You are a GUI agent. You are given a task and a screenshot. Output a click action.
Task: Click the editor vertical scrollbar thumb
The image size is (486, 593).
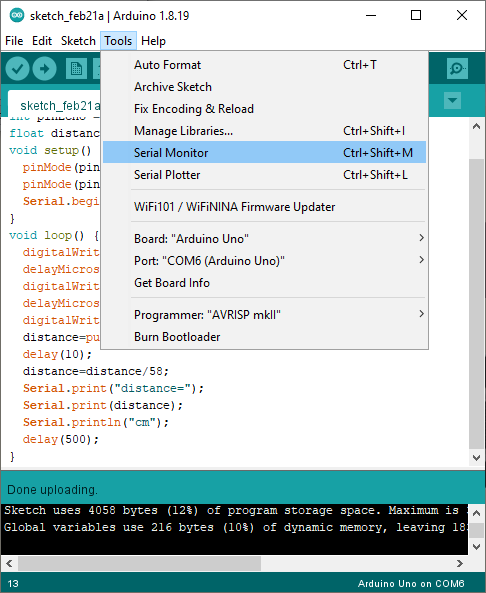tap(477, 304)
